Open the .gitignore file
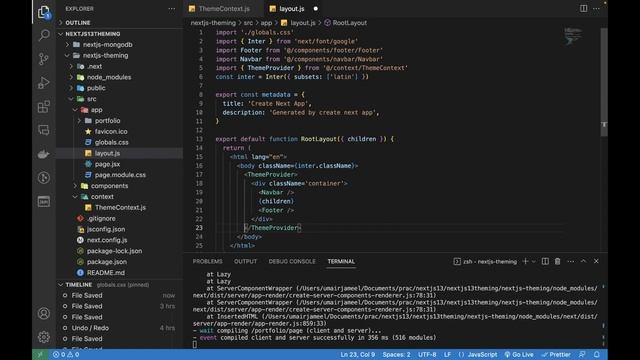 pyautogui.click(x=101, y=218)
